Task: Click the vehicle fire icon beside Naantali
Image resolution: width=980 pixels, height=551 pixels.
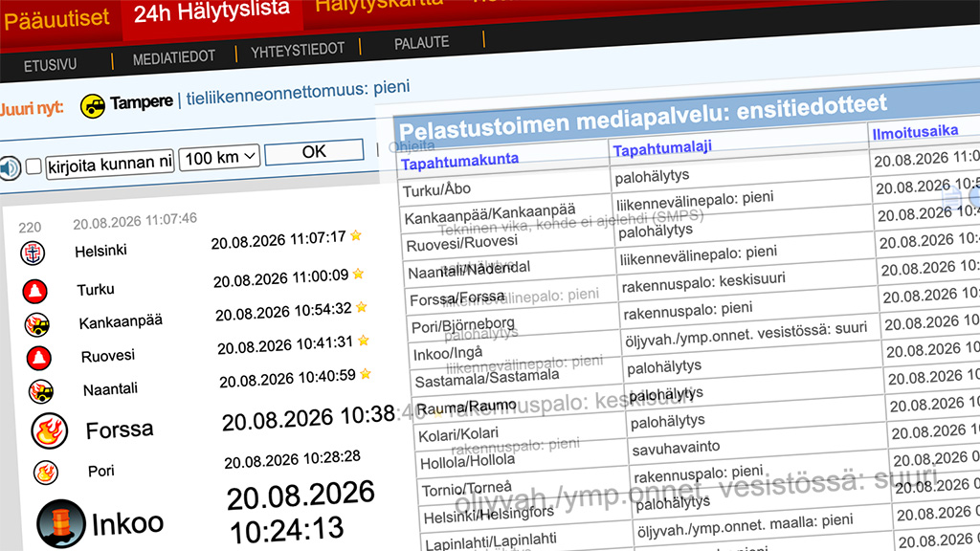Action: tap(41, 391)
